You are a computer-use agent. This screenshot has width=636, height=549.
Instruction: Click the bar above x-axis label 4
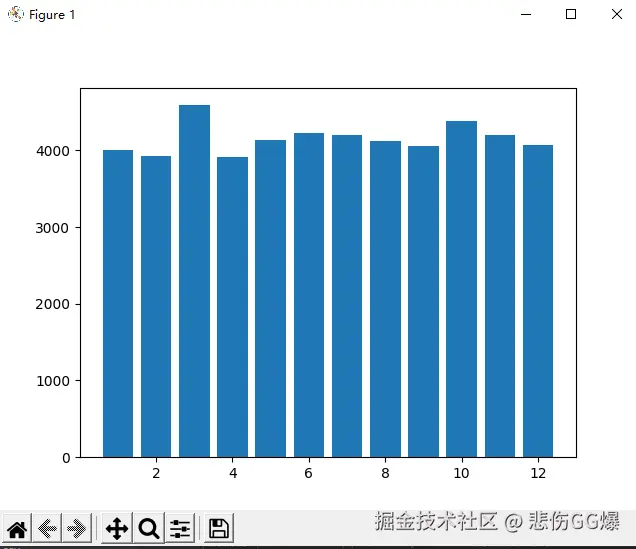(x=232, y=307)
